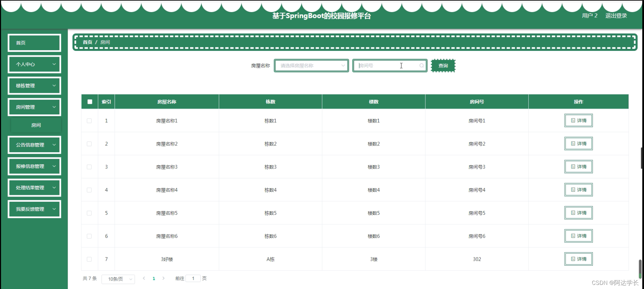
Task: Open details for row 房屋名称3
Action: click(x=578, y=167)
